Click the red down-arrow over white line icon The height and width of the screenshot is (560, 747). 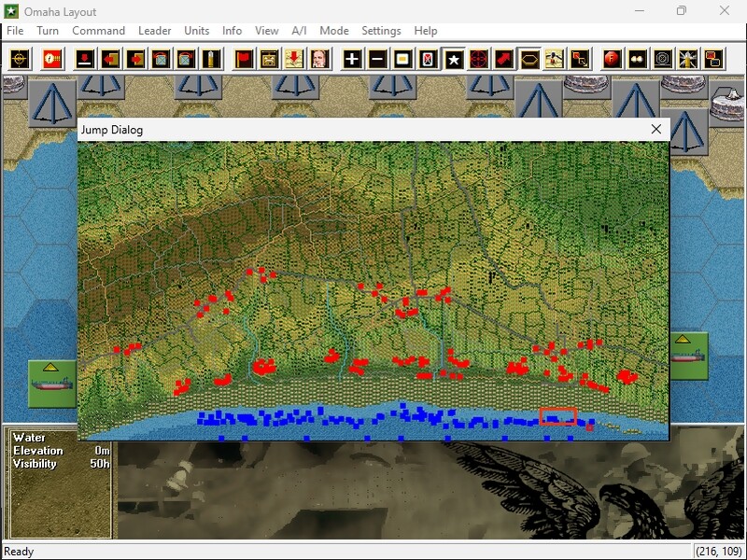click(x=85, y=59)
